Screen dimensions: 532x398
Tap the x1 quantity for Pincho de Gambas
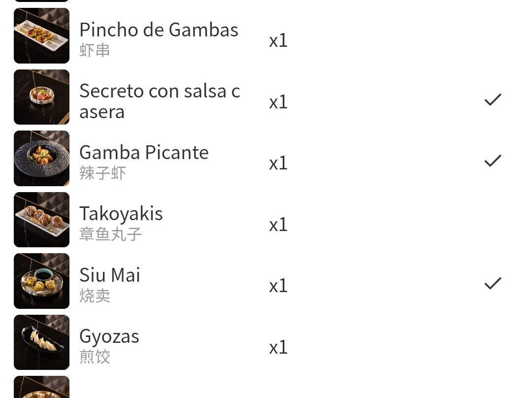[x=278, y=40]
